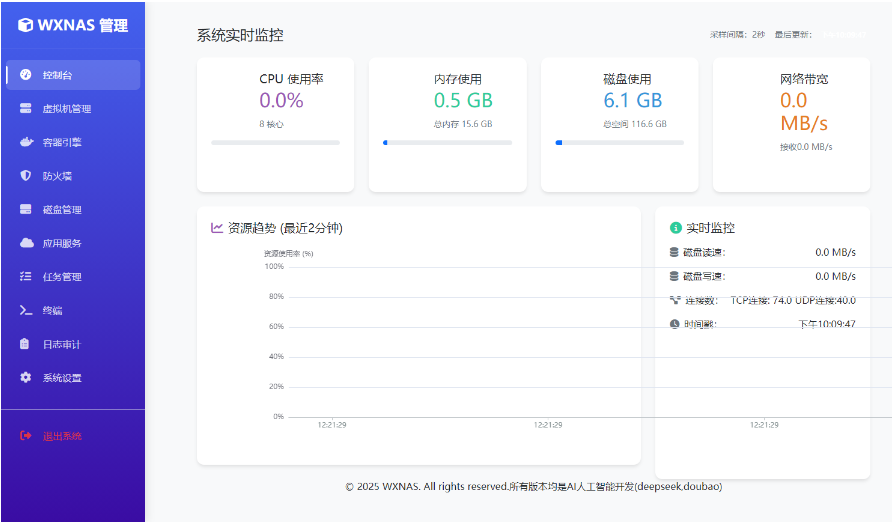892x522 pixels.
Task: Click the 60% y-axis label
Action: (276, 326)
